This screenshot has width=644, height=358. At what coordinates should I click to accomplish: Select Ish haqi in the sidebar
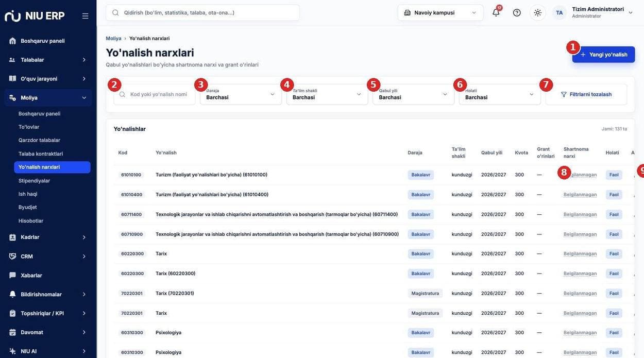point(28,194)
